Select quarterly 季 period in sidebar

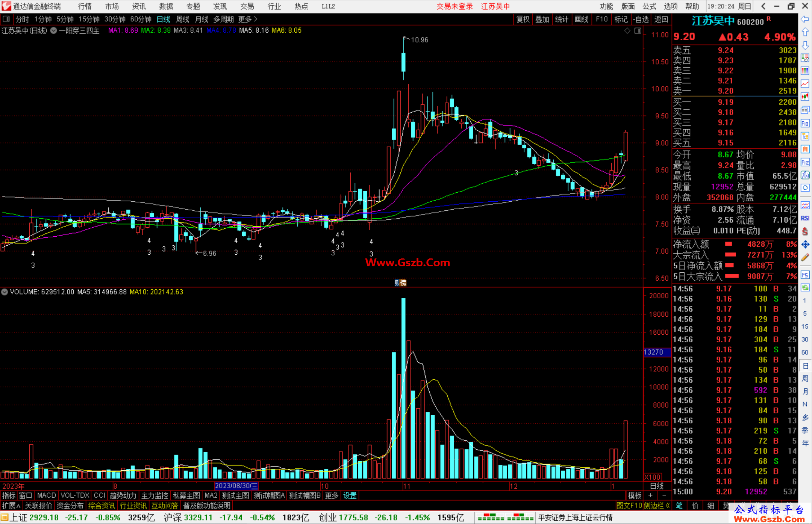(805, 430)
